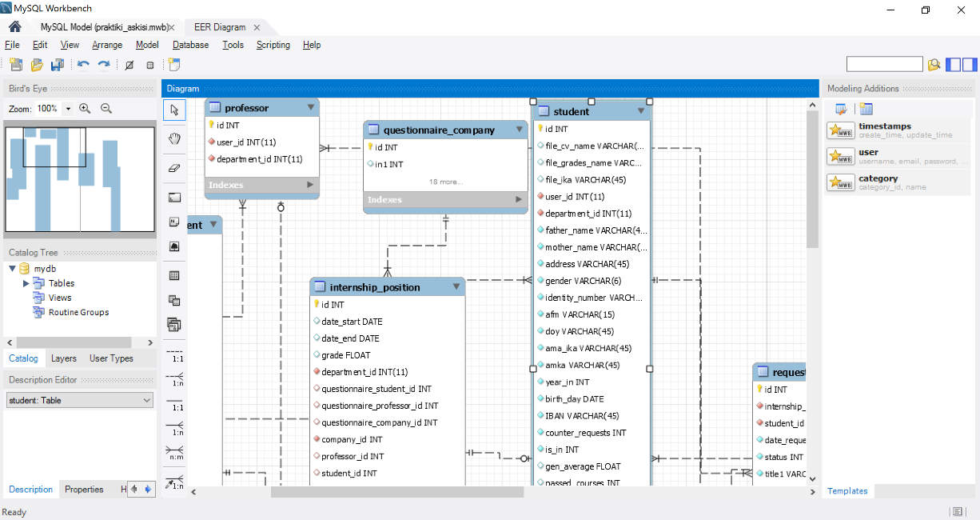Select the routine group tool
Viewport: 980px width, 520px height.
[174, 324]
